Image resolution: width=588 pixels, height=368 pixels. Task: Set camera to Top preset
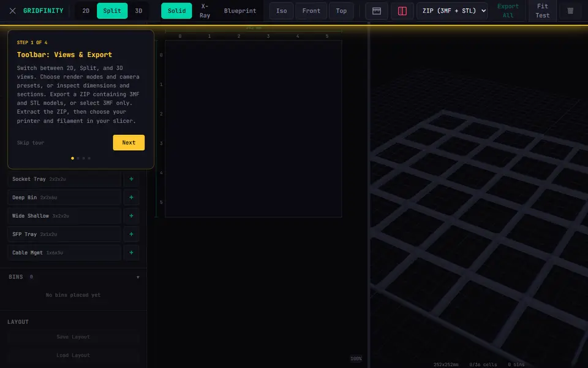pos(341,11)
